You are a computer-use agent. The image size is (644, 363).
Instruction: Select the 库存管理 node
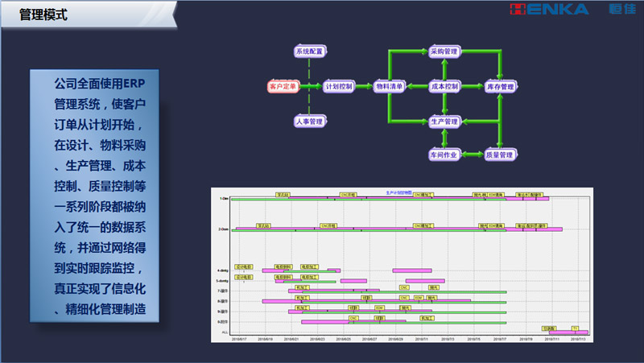pyautogui.click(x=500, y=86)
